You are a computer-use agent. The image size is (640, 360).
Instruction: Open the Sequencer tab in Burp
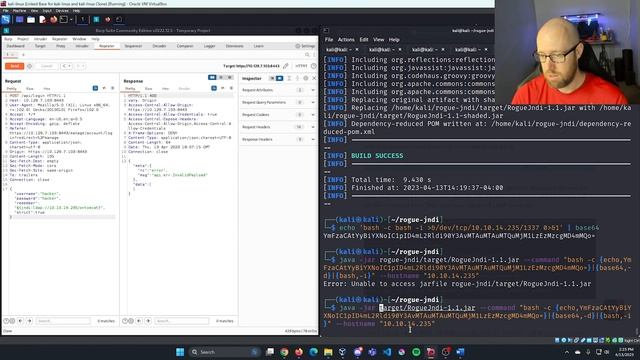point(133,46)
